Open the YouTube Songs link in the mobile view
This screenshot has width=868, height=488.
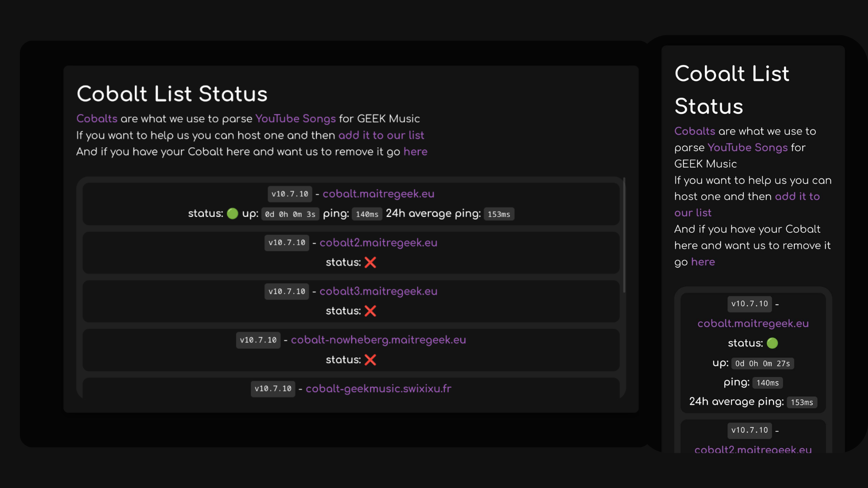pyautogui.click(x=748, y=148)
